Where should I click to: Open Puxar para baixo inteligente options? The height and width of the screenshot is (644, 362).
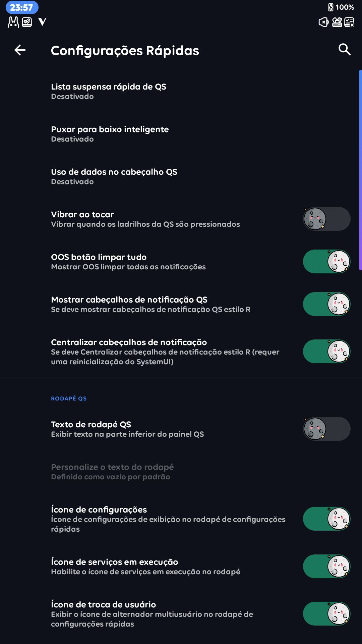click(110, 134)
